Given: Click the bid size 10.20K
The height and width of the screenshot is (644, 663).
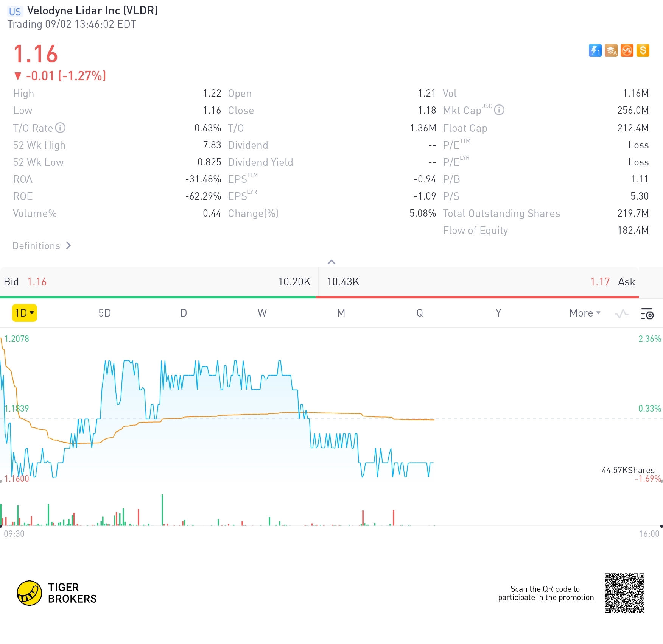Looking at the screenshot, I should [294, 282].
